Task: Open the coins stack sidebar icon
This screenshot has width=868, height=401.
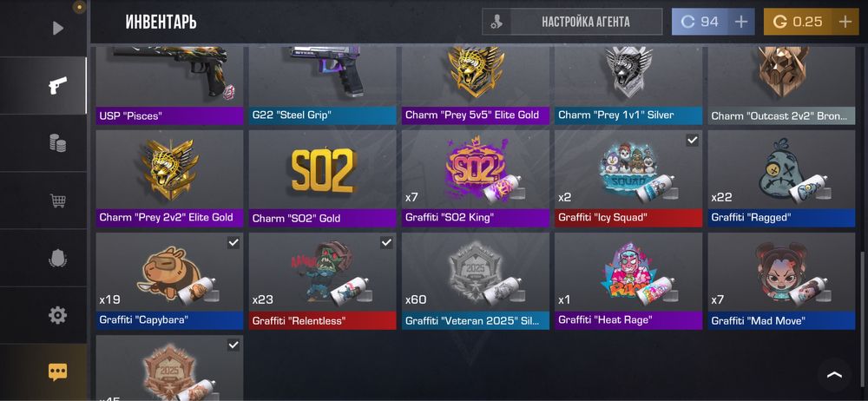Action: coord(57,143)
